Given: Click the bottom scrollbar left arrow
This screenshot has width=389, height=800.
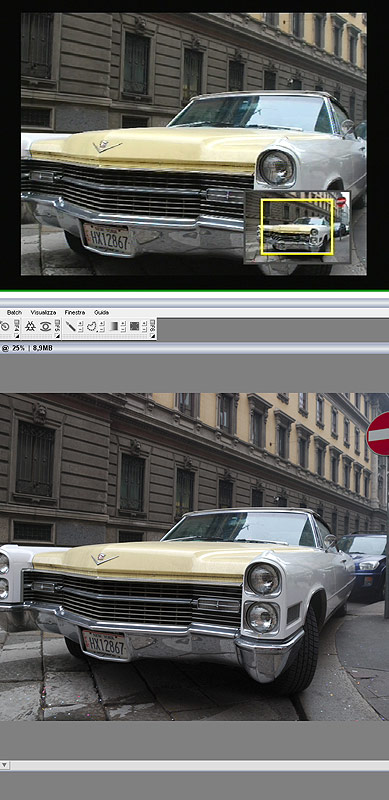Looking at the screenshot, I should tap(5, 765).
